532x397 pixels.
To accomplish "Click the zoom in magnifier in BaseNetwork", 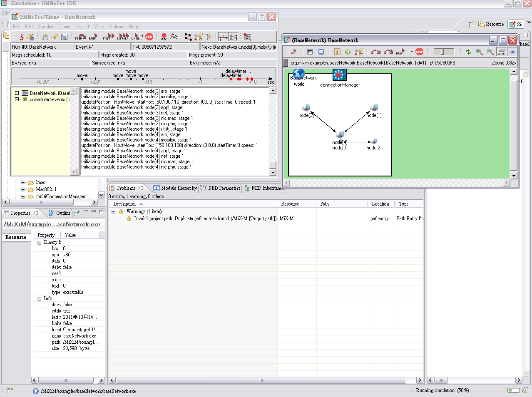I will 480,52.
